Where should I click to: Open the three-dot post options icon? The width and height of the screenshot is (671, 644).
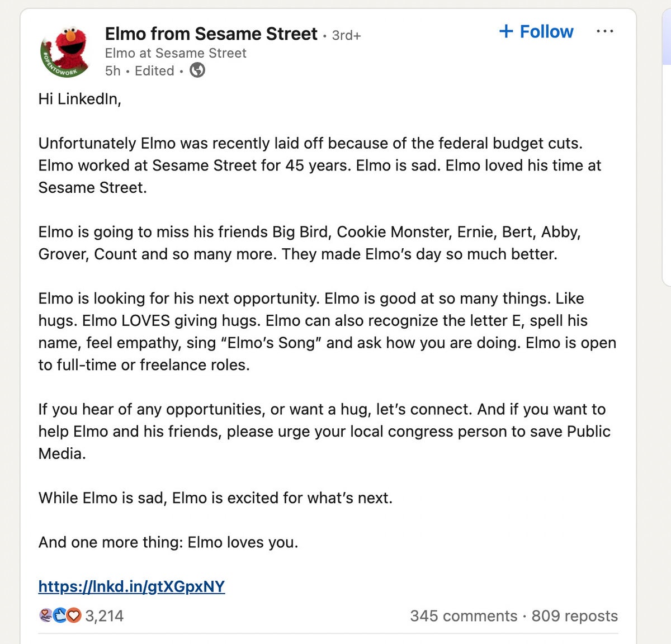click(x=606, y=32)
